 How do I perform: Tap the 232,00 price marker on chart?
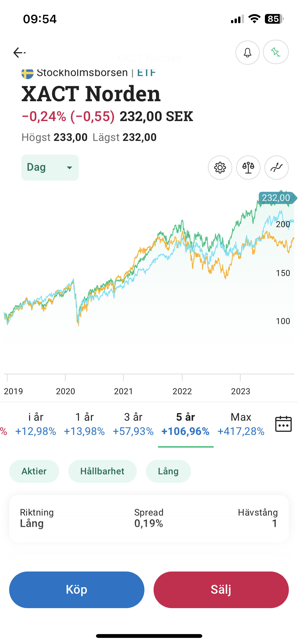point(276,198)
